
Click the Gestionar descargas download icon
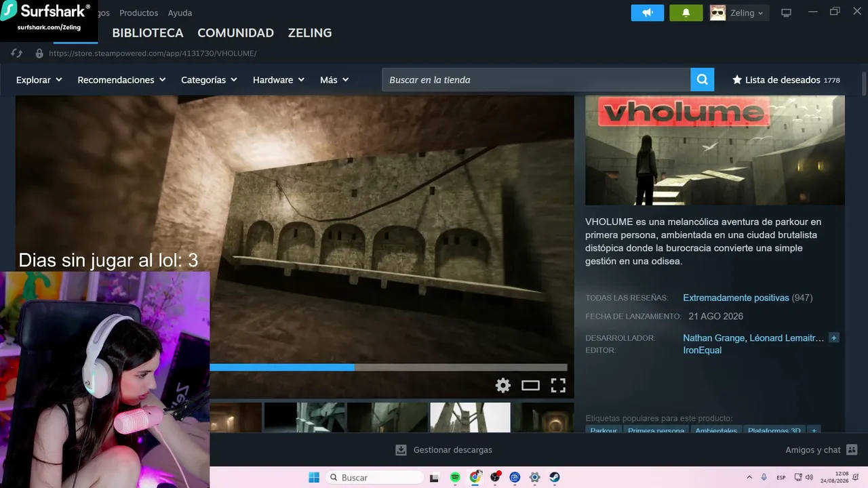(401, 450)
